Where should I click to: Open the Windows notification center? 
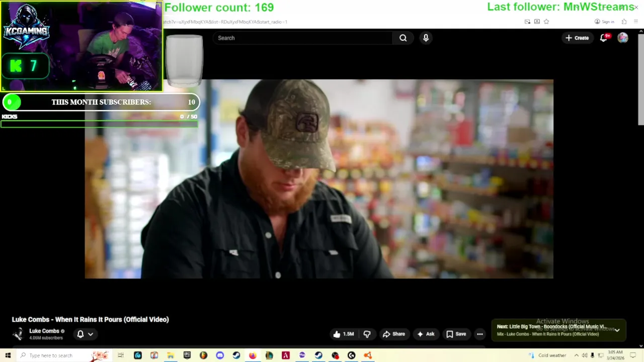pos(633,355)
